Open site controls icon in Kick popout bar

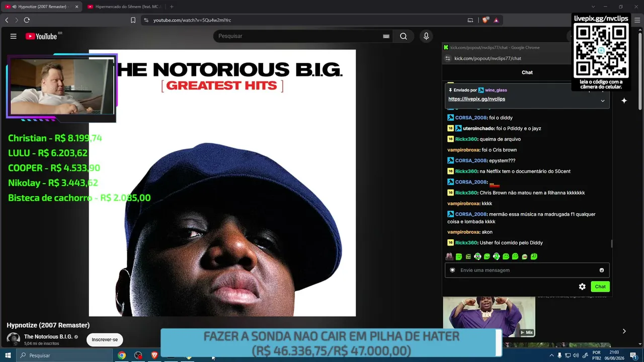(448, 58)
